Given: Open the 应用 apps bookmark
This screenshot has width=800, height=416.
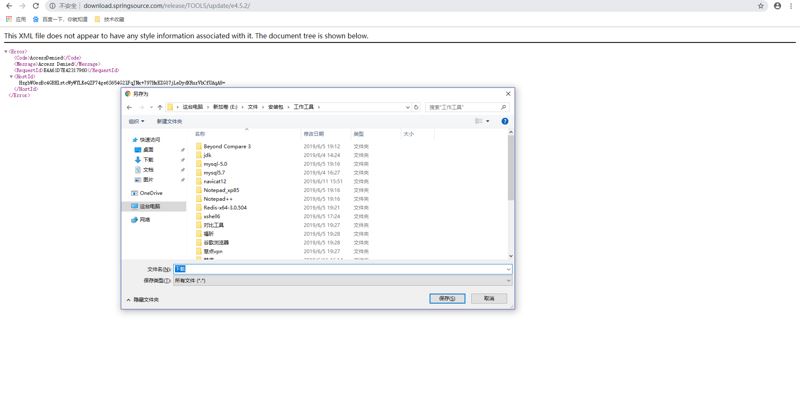Looking at the screenshot, I should pos(16,19).
